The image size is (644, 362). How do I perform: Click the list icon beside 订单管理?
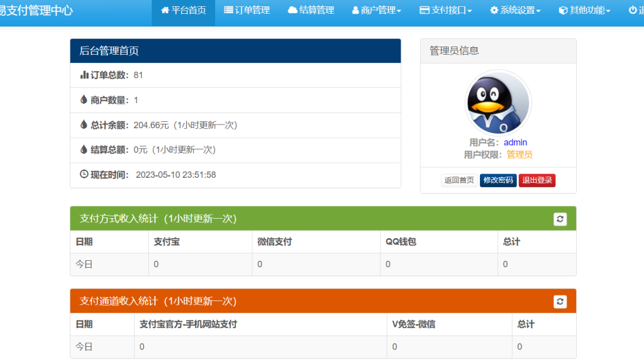(x=228, y=10)
